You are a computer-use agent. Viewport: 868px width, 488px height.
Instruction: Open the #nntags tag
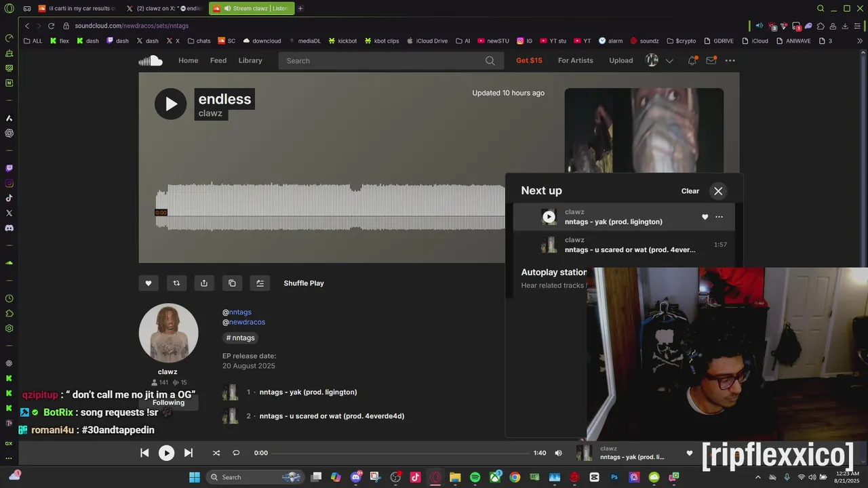241,338
